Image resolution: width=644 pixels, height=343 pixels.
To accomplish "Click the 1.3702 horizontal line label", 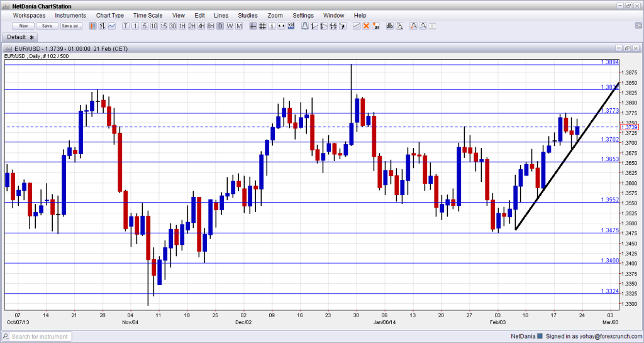I will click(610, 139).
